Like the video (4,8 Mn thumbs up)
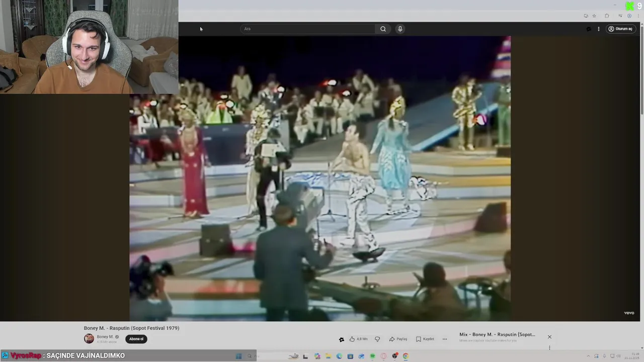 point(359,339)
